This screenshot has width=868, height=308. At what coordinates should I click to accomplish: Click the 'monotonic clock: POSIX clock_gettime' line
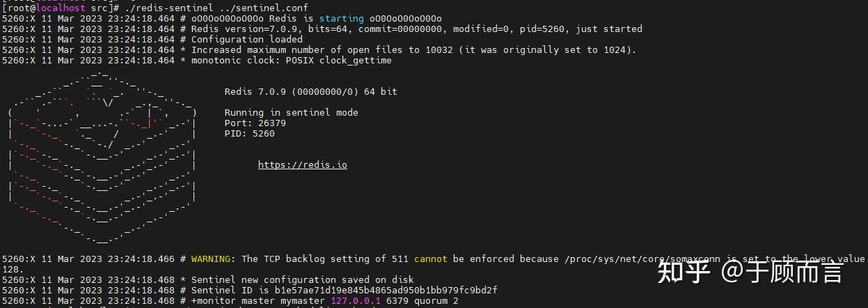click(292, 61)
